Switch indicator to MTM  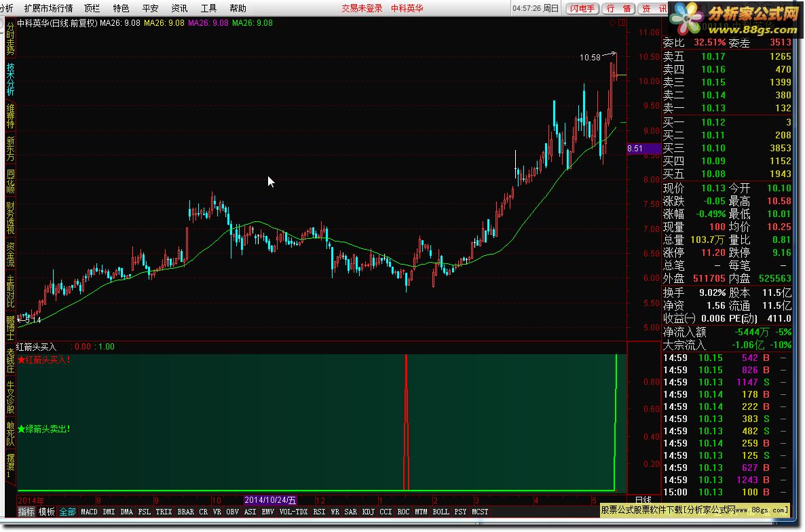point(421,512)
